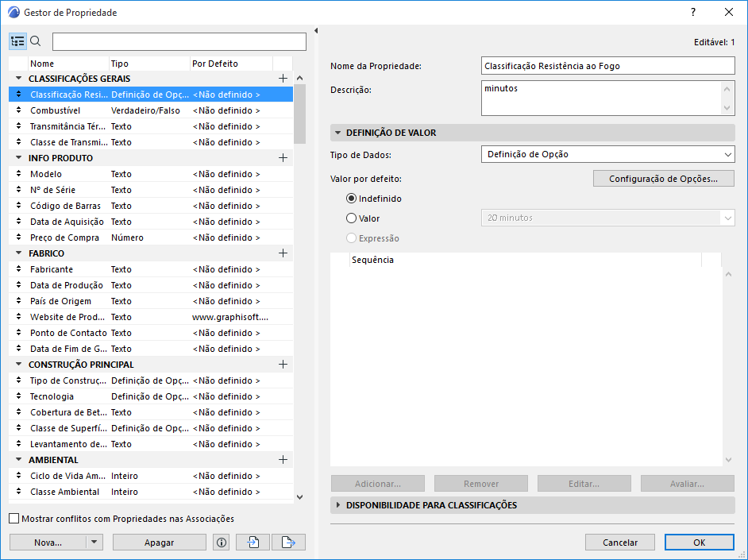748x560 pixels.
Task: Collapse the AMBIENTAL group
Action: (x=18, y=460)
